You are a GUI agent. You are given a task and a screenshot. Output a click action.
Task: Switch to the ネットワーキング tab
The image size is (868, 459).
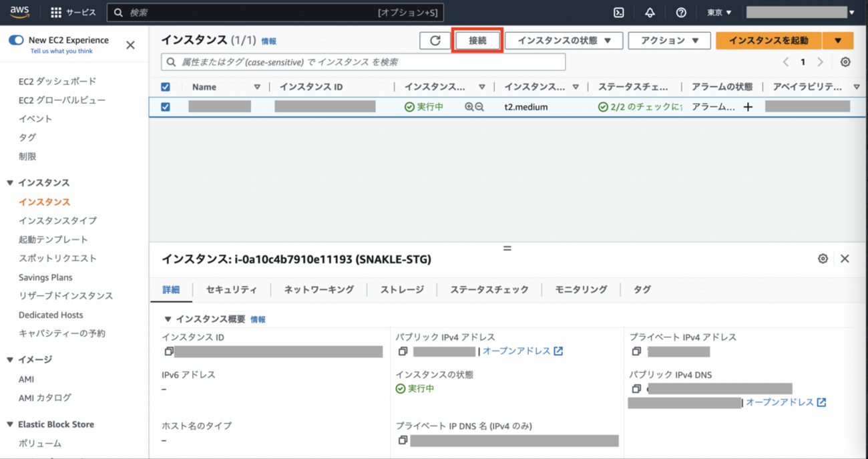318,289
